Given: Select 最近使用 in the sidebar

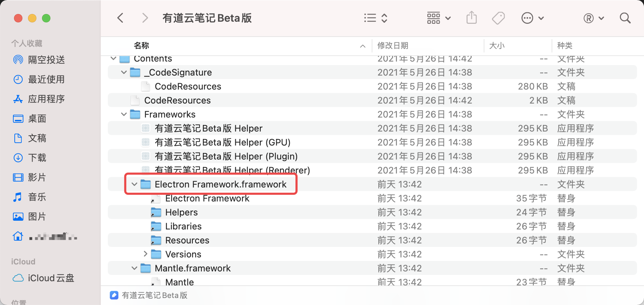Looking at the screenshot, I should [x=46, y=79].
